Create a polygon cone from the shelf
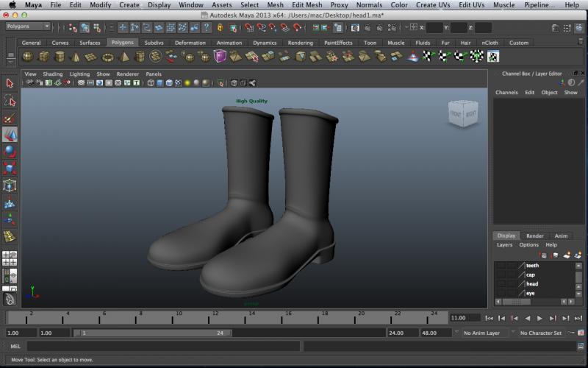 coord(76,57)
